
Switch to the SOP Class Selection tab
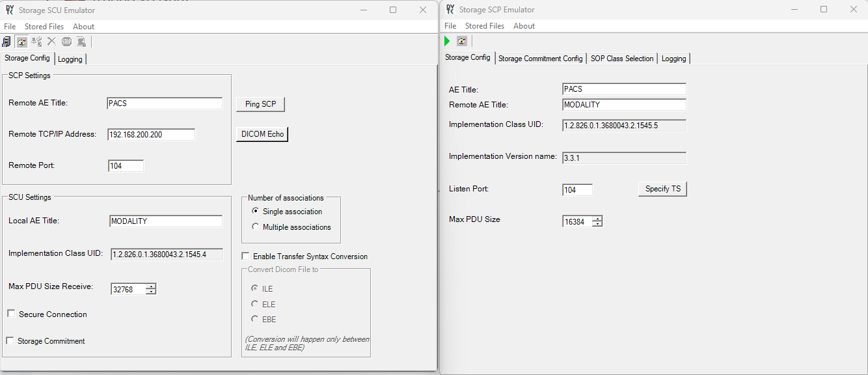621,59
